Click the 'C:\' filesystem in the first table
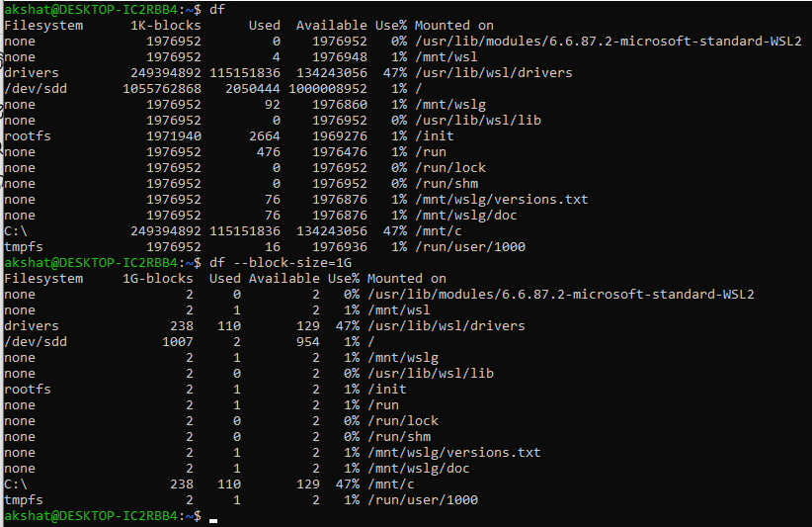Viewport: 812px width, 527px height. [16, 231]
